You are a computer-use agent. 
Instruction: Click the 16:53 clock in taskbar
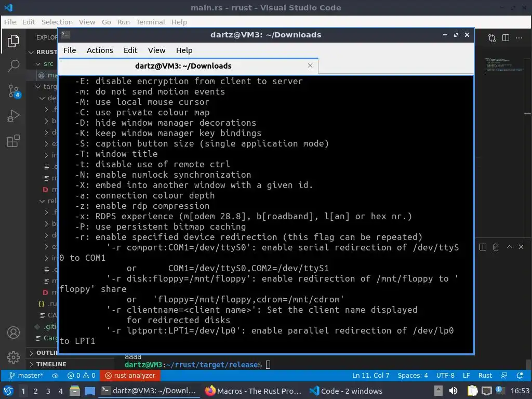click(x=520, y=391)
